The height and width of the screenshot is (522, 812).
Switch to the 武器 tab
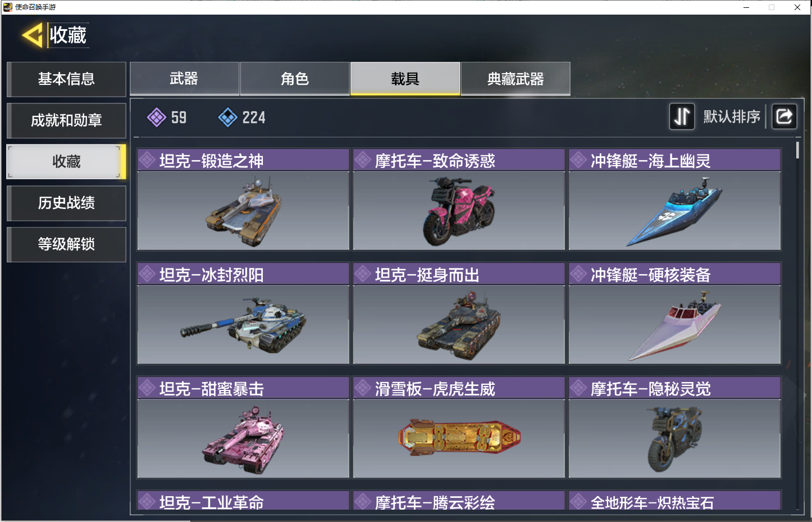pyautogui.click(x=184, y=79)
